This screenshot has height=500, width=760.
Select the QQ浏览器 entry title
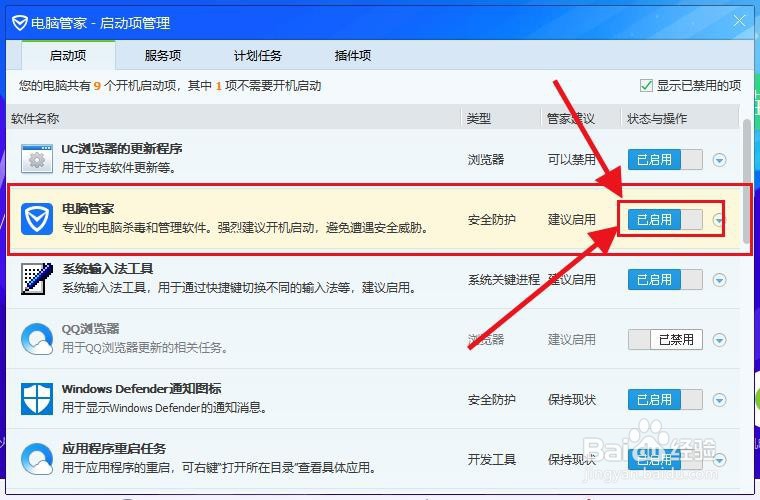pyautogui.click(x=90, y=329)
